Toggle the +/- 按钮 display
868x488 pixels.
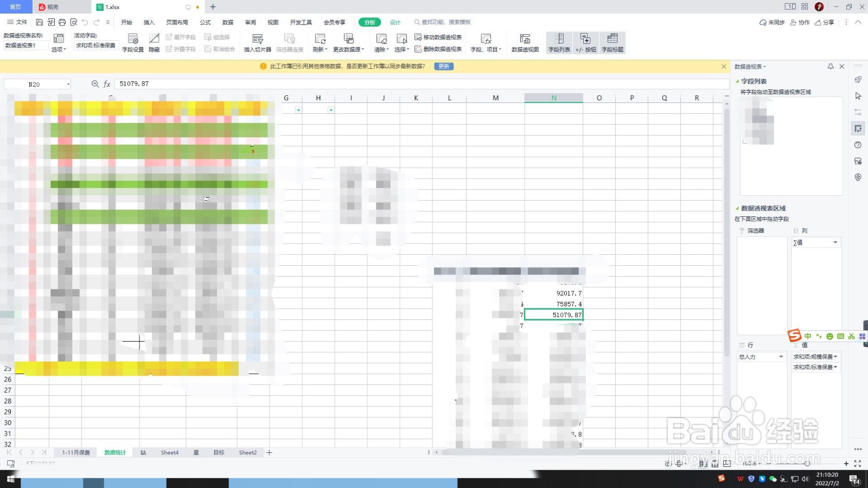(585, 43)
